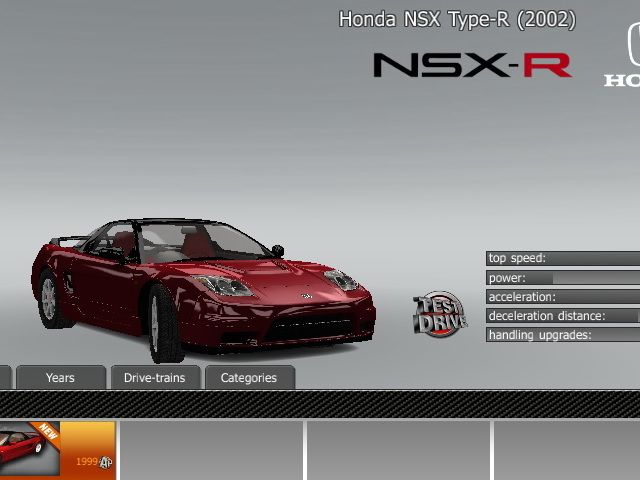Click the Test Drive badge icon
Viewport: 640px width, 480px height.
[440, 315]
